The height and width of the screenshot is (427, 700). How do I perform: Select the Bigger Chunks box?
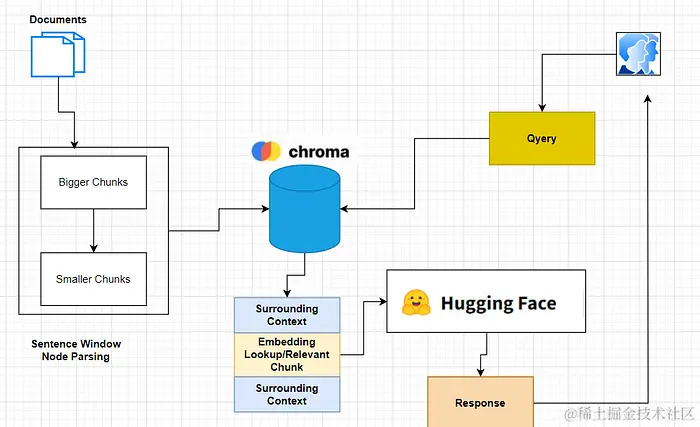(x=93, y=182)
